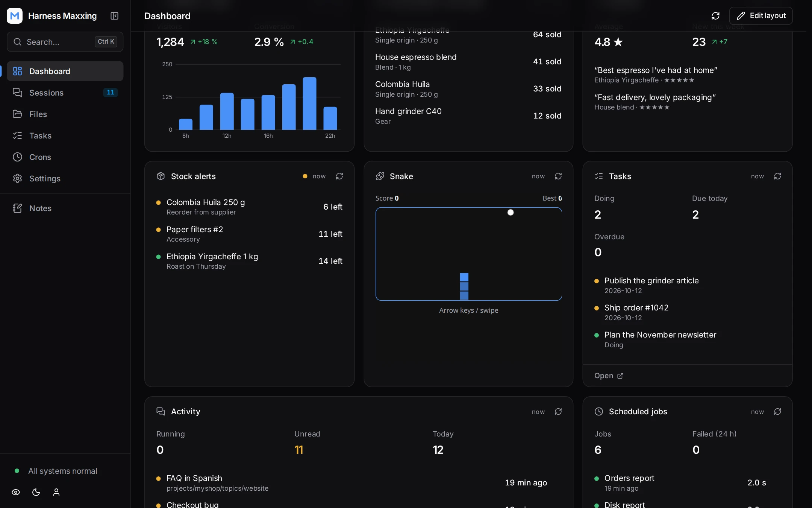This screenshot has height=508, width=812.
Task: Refresh the Stock alerts widget
Action: pos(339,176)
